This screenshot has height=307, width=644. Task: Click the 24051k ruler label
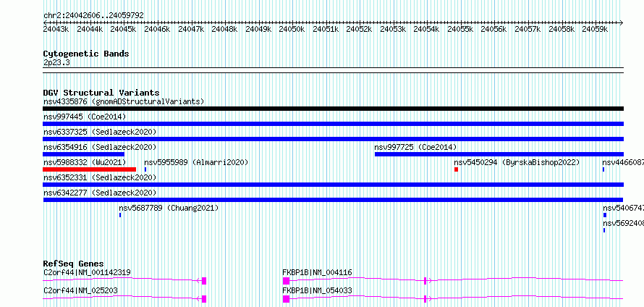[326, 29]
